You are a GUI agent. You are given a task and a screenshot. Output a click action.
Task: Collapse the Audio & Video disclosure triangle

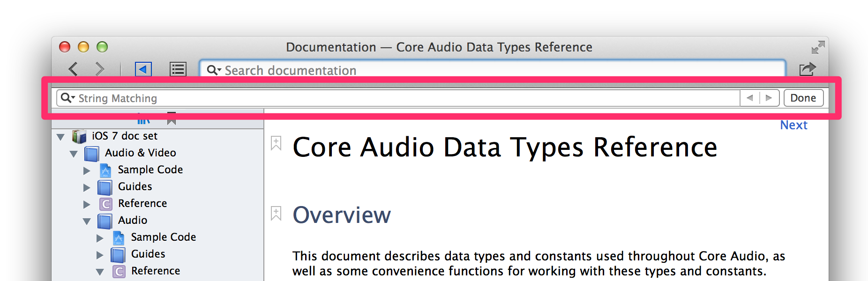coord(74,154)
